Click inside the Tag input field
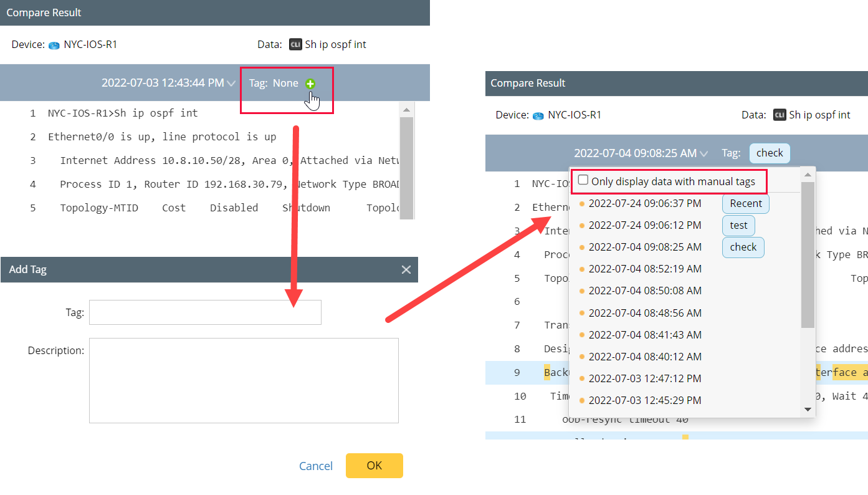 click(205, 312)
